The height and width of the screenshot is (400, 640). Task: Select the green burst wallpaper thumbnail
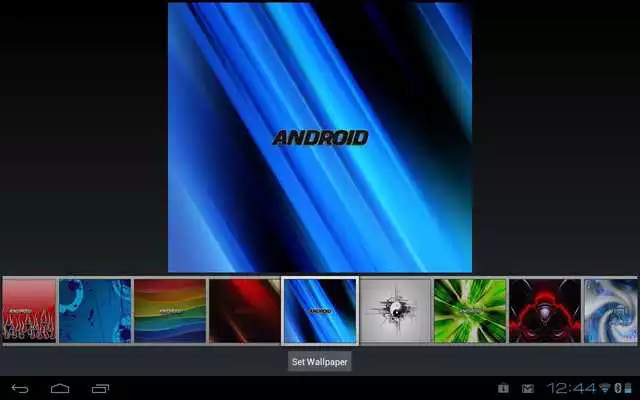click(x=470, y=311)
